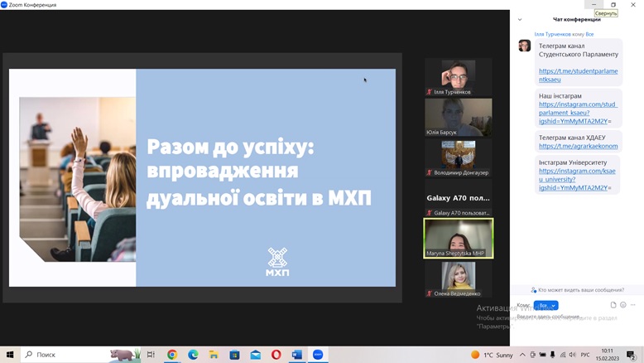Click the МХП windmill logo on slide
This screenshot has height=363, width=644.
(277, 261)
